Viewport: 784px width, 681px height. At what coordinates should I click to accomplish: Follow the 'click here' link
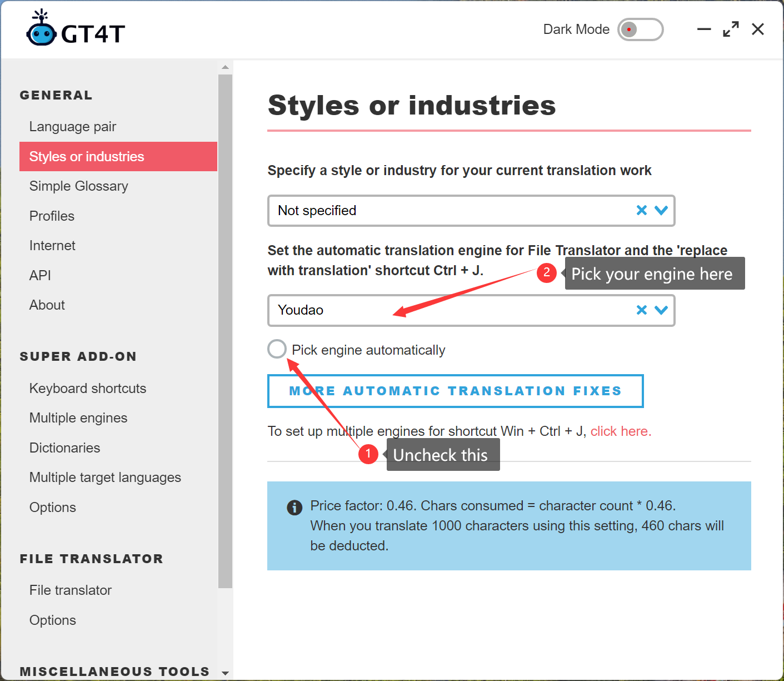click(x=620, y=431)
